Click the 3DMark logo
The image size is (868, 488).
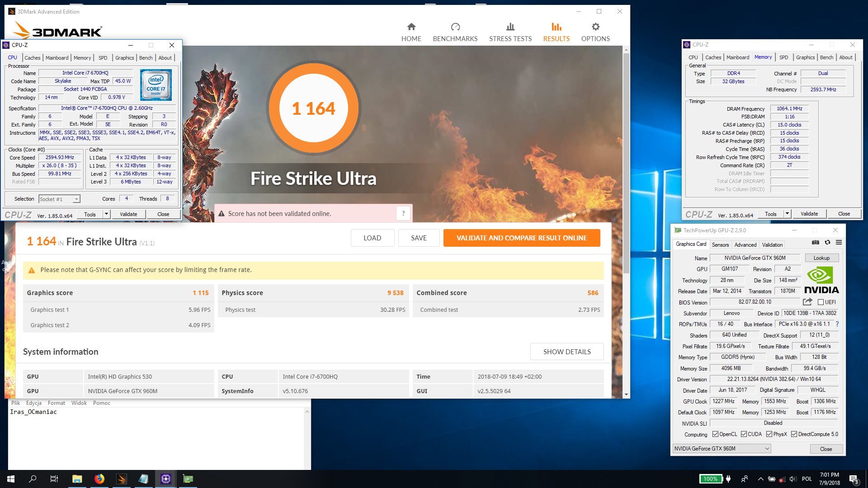tap(57, 31)
